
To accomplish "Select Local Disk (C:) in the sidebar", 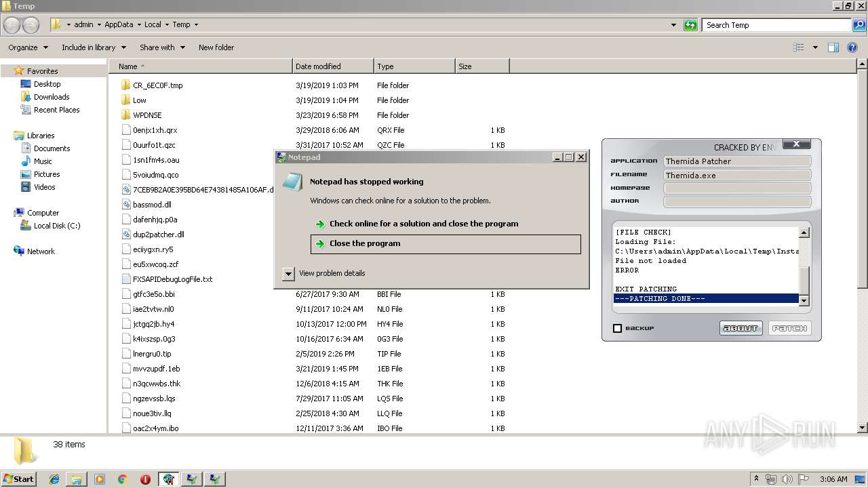I will (57, 226).
